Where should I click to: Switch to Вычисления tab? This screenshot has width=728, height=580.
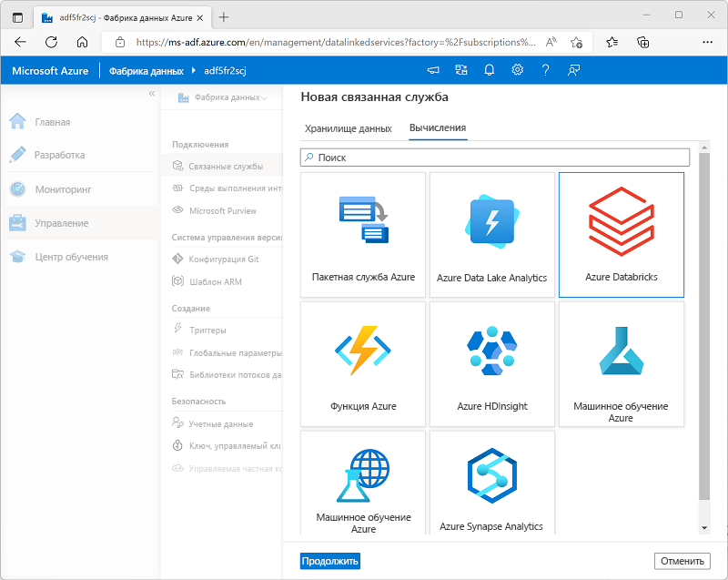(x=438, y=127)
